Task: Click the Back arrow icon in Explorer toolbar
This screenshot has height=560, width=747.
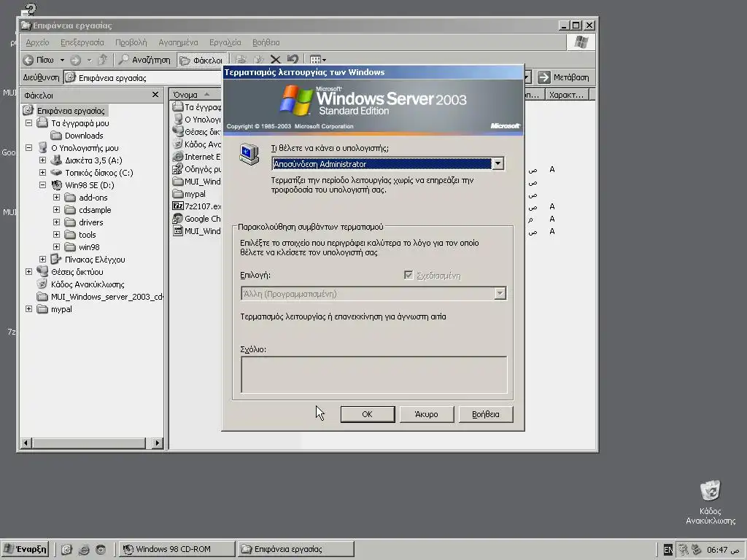Action: (28, 60)
